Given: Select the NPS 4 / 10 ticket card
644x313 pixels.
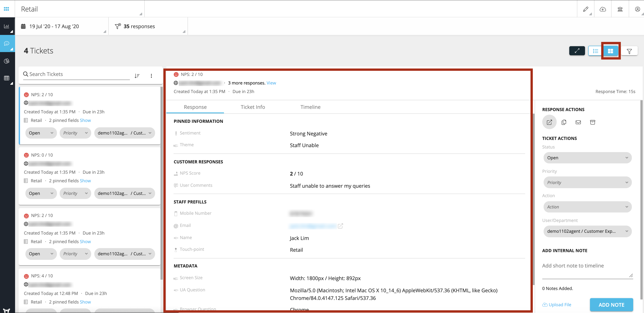Looking at the screenshot, I should [90, 290].
